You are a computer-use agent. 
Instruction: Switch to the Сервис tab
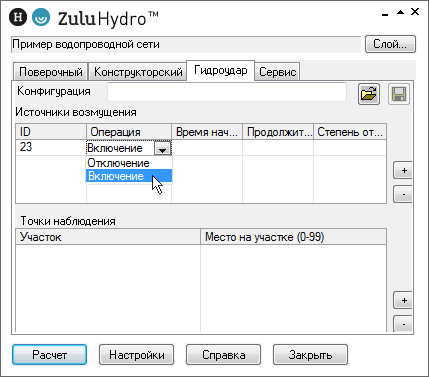coord(277,72)
